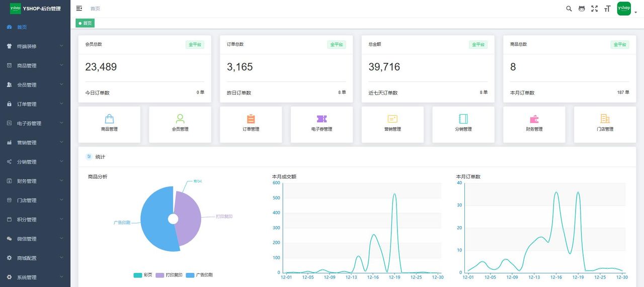Open 终端装修 sidebar menu
The height and width of the screenshot is (287, 644).
tap(35, 46)
